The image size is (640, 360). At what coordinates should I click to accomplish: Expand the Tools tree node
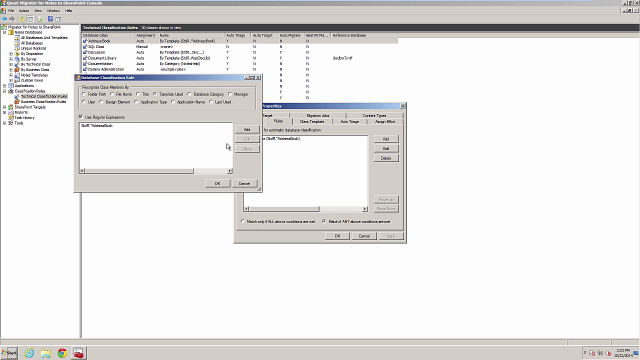[5, 123]
